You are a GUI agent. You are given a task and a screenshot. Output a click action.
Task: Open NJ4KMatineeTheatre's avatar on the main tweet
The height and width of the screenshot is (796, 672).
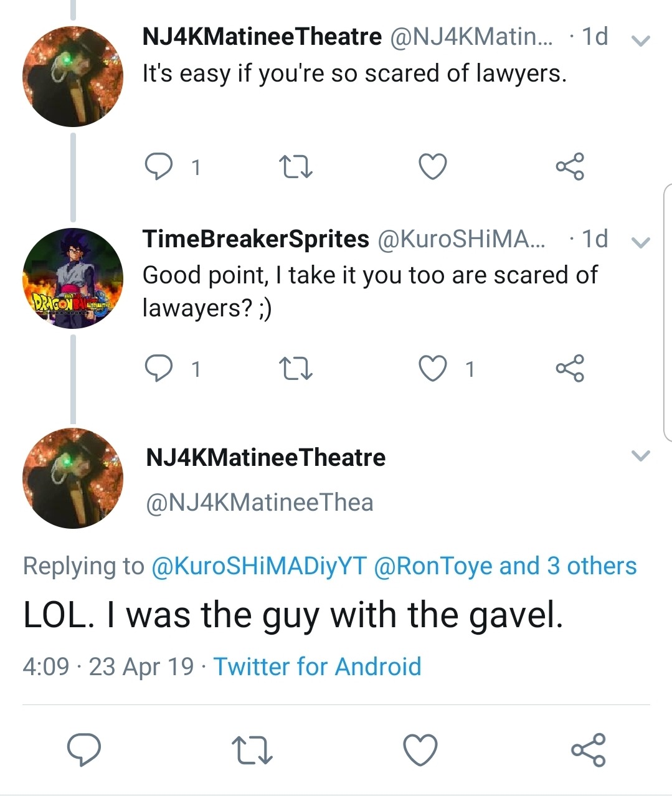(x=73, y=478)
